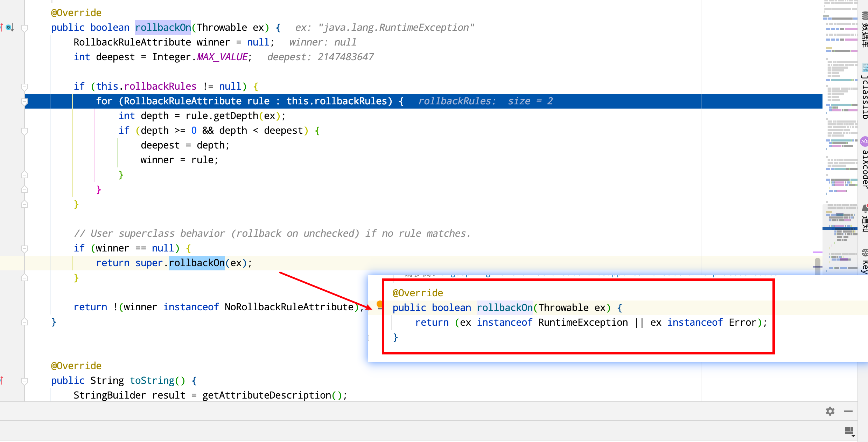Image resolution: width=868 pixels, height=442 pixels.
Task: Click the orange lightbulb in the definition popup
Action: tap(380, 305)
